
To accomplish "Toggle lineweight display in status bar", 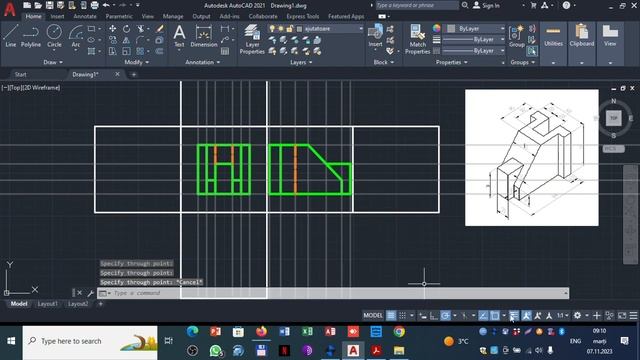I will click(x=514, y=316).
